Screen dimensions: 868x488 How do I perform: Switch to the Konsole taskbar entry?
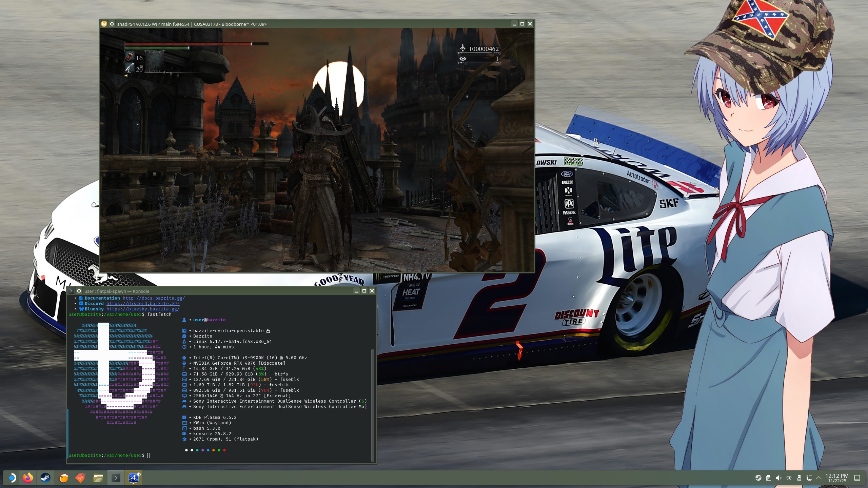pyautogui.click(x=116, y=478)
